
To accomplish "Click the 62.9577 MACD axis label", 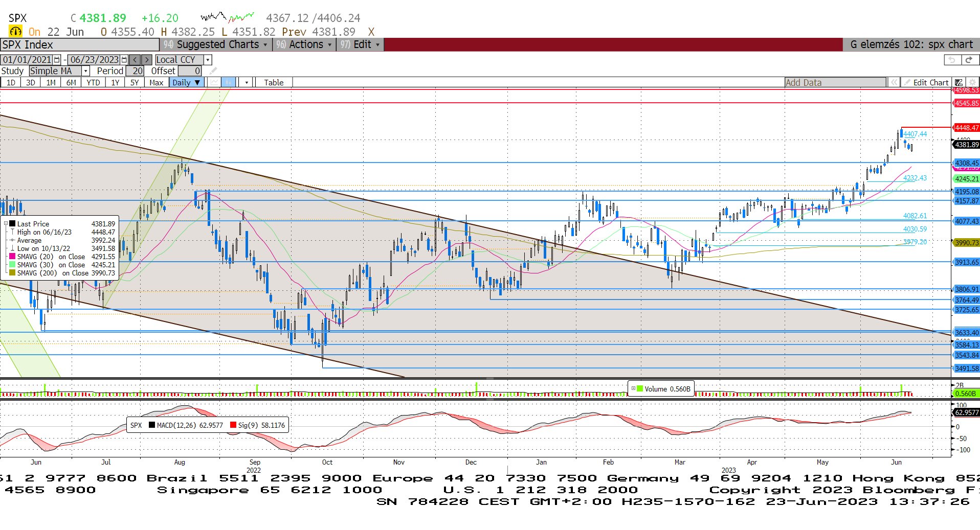I will [966, 412].
